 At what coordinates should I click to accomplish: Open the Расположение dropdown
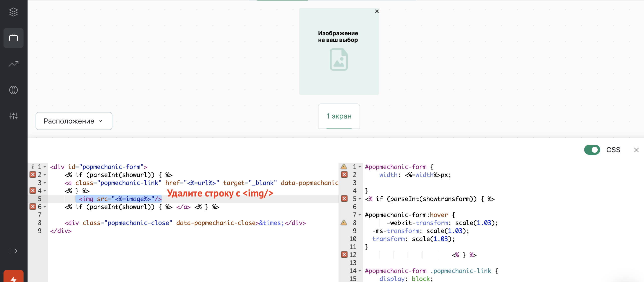[x=74, y=121]
